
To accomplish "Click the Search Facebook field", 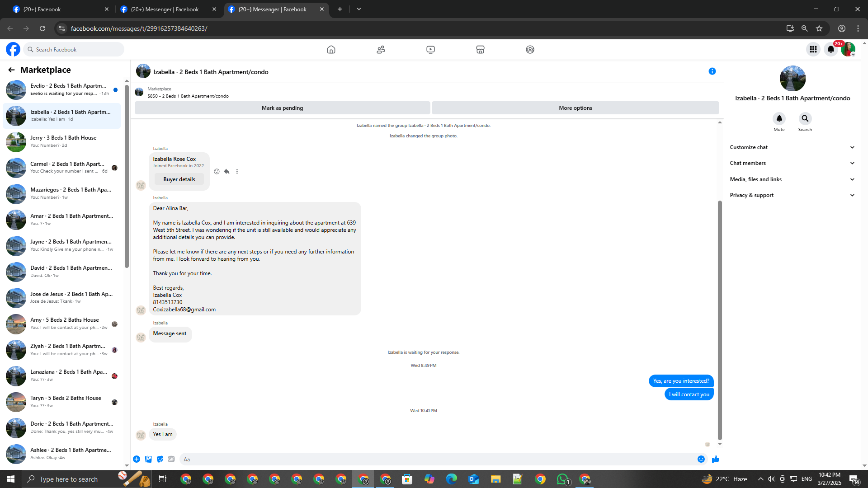I will [x=74, y=50].
